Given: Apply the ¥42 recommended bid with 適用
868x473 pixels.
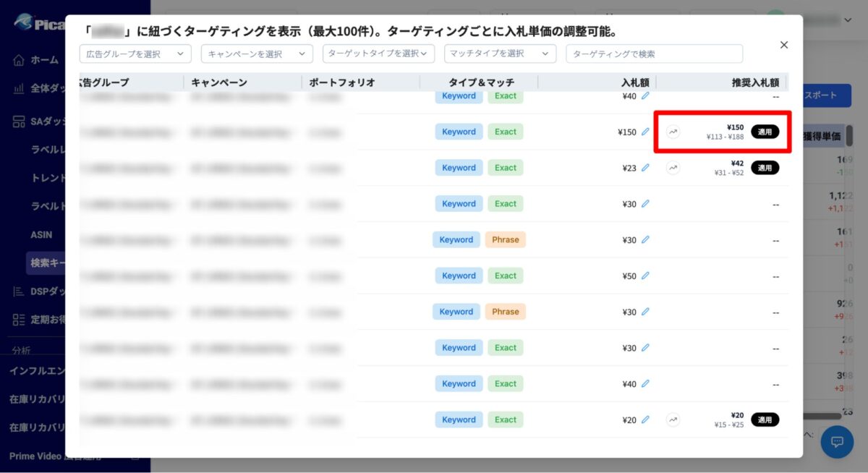Looking at the screenshot, I should point(765,168).
